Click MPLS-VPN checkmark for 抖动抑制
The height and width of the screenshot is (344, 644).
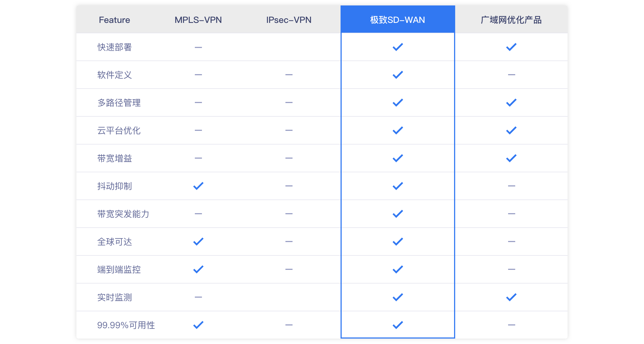pyautogui.click(x=198, y=186)
